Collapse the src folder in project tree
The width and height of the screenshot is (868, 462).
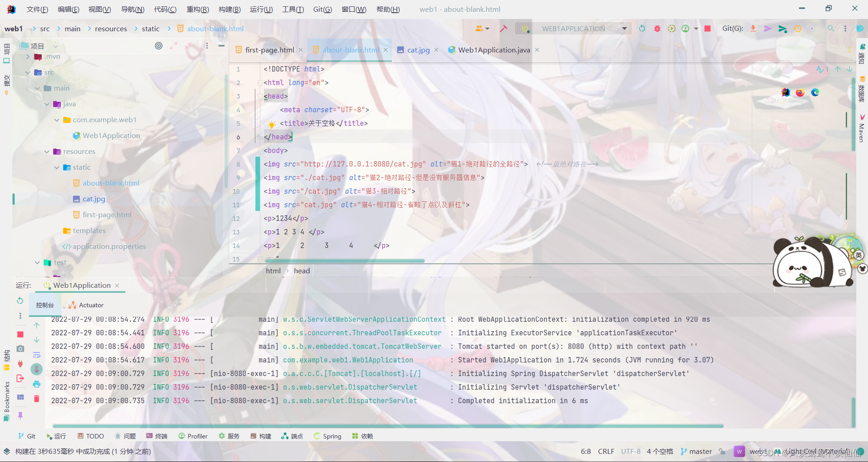[x=28, y=72]
